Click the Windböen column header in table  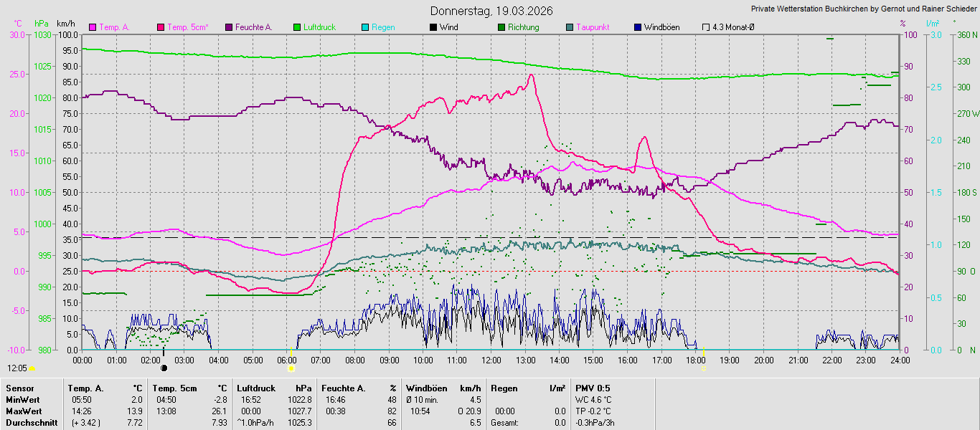[x=427, y=388]
